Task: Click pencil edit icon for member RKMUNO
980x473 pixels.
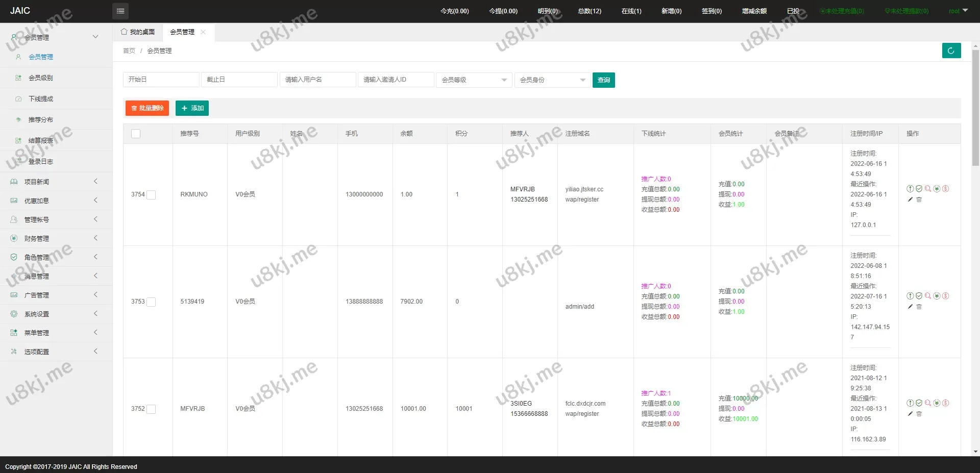Action: pyautogui.click(x=910, y=200)
